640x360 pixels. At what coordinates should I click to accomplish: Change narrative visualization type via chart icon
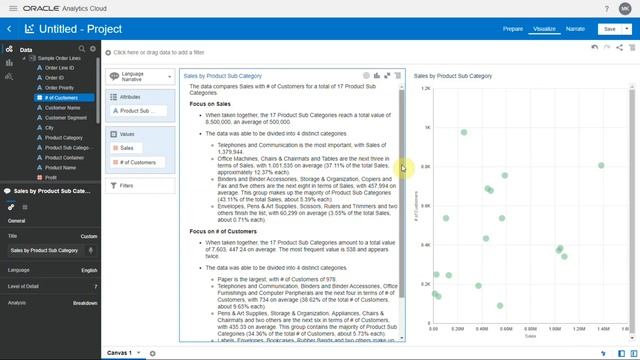pos(377,76)
